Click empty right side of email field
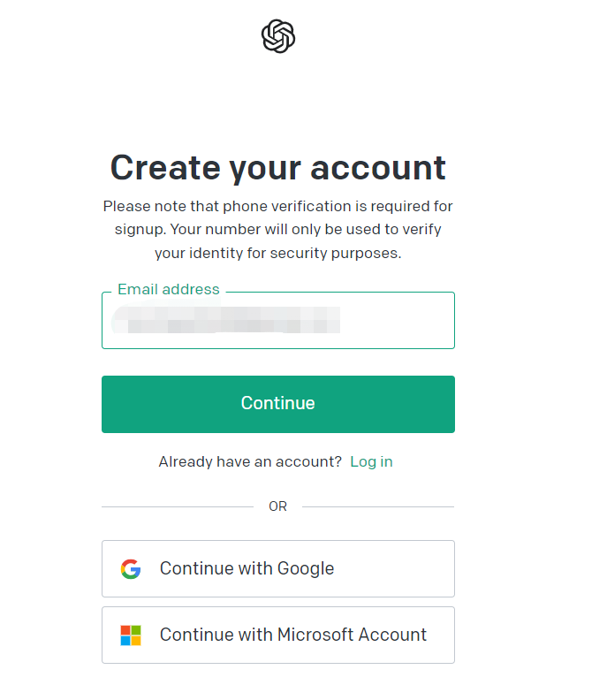This screenshot has height=700, width=607. (x=398, y=320)
